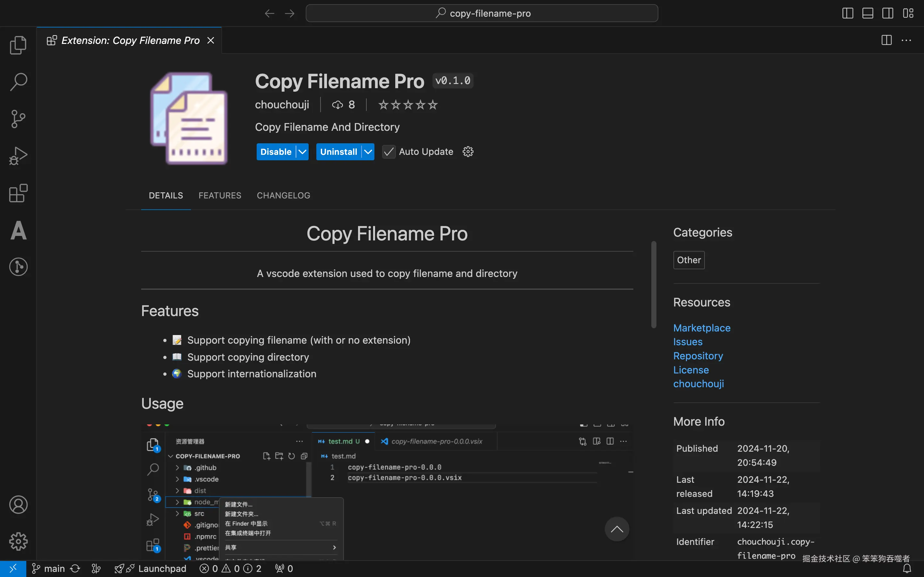Switch to the CHANGELOG tab
924x577 pixels.
[x=283, y=196]
